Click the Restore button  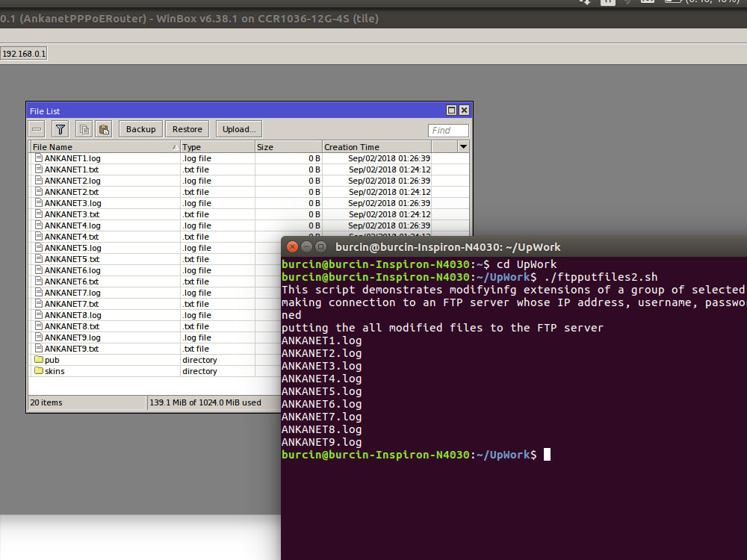[187, 128]
